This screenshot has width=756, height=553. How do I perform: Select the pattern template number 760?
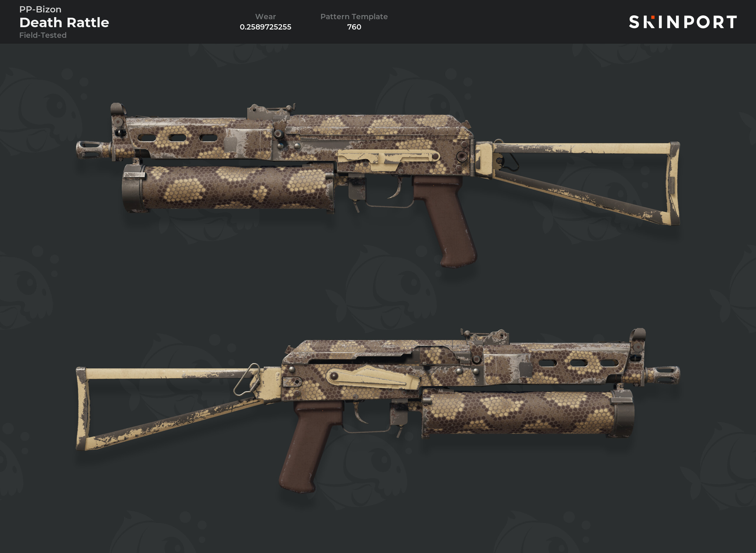tap(354, 27)
